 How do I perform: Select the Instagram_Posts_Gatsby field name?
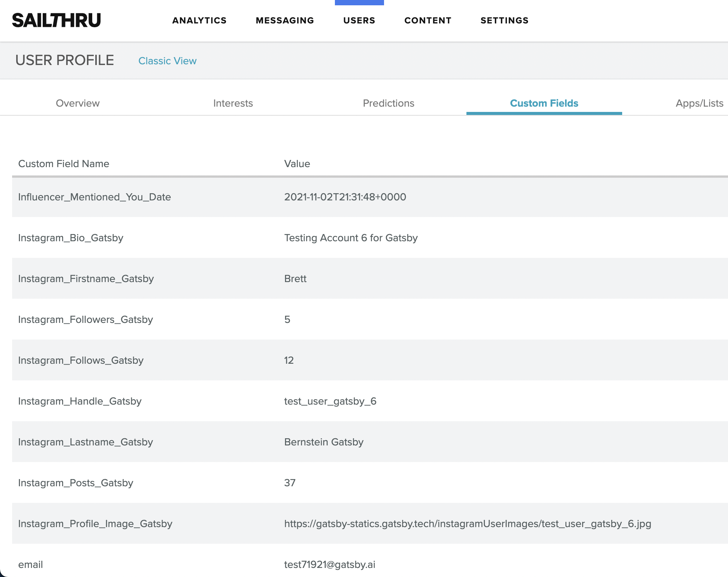click(x=76, y=483)
